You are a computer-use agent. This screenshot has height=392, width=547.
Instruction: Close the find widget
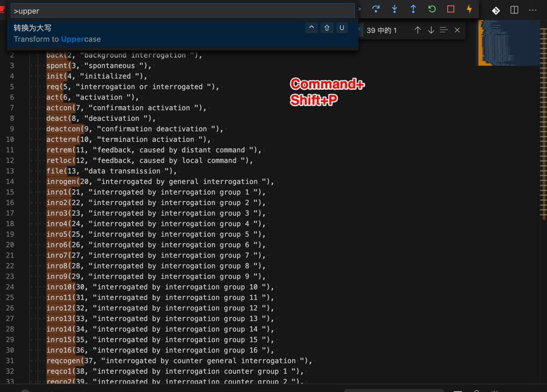point(457,30)
